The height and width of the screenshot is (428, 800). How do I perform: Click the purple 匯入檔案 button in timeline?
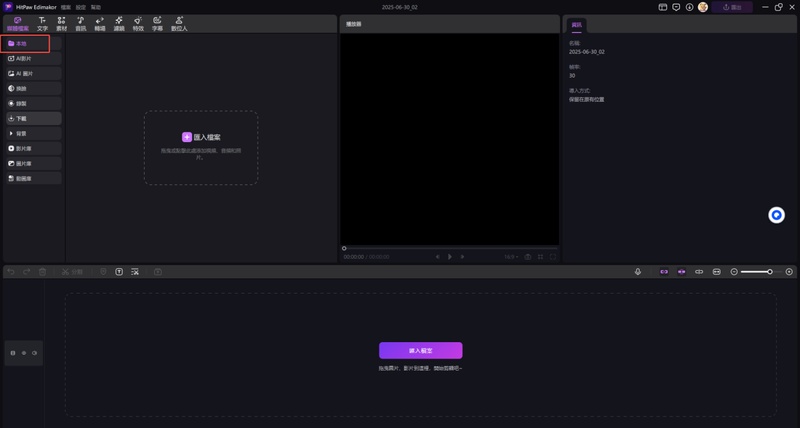tap(420, 351)
